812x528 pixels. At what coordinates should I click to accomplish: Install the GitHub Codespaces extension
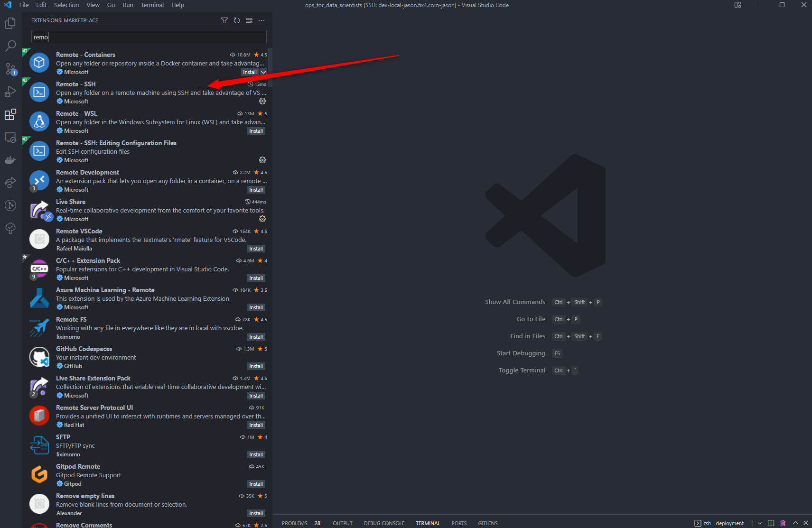click(256, 366)
